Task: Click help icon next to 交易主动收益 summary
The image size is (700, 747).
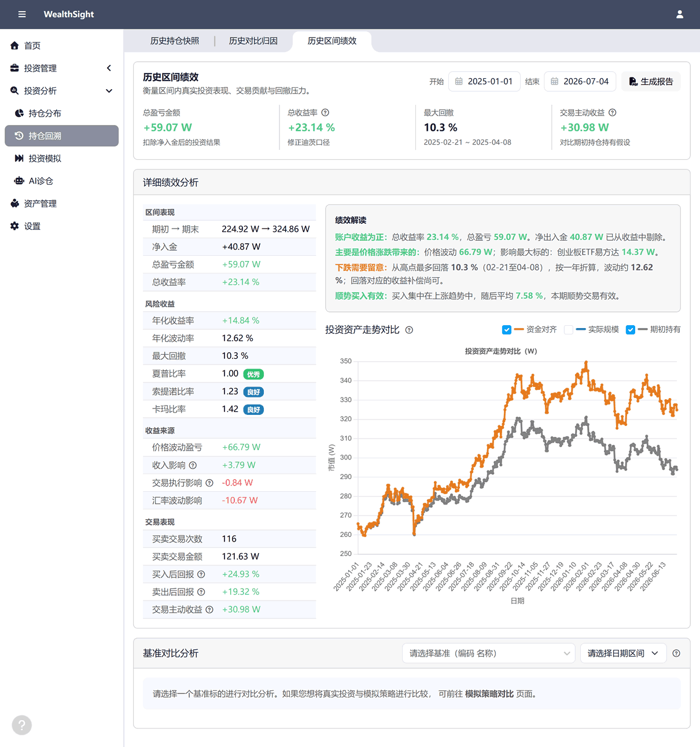Action: (x=612, y=113)
